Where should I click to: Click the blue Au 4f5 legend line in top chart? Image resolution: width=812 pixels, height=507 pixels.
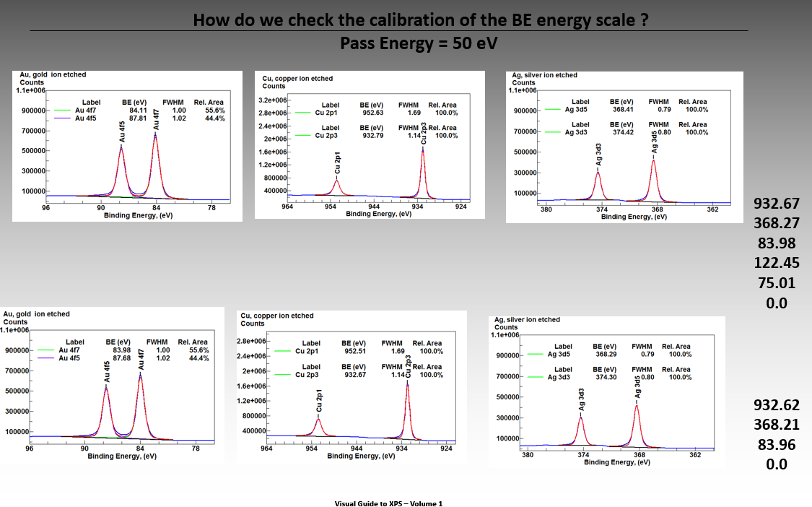point(64,118)
